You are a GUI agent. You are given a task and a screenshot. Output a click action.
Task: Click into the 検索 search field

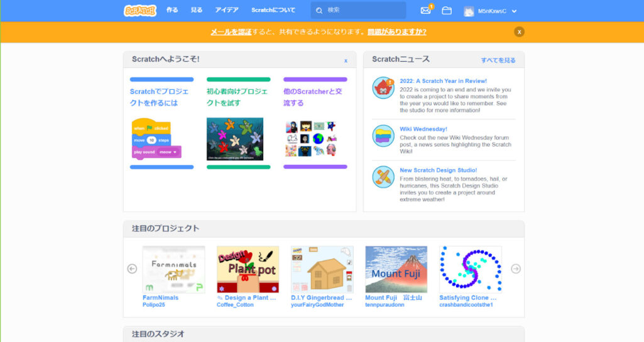(x=359, y=10)
